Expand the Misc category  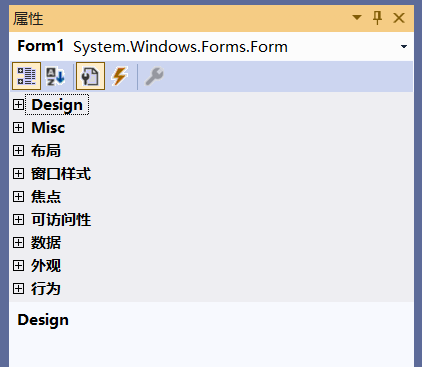18,128
